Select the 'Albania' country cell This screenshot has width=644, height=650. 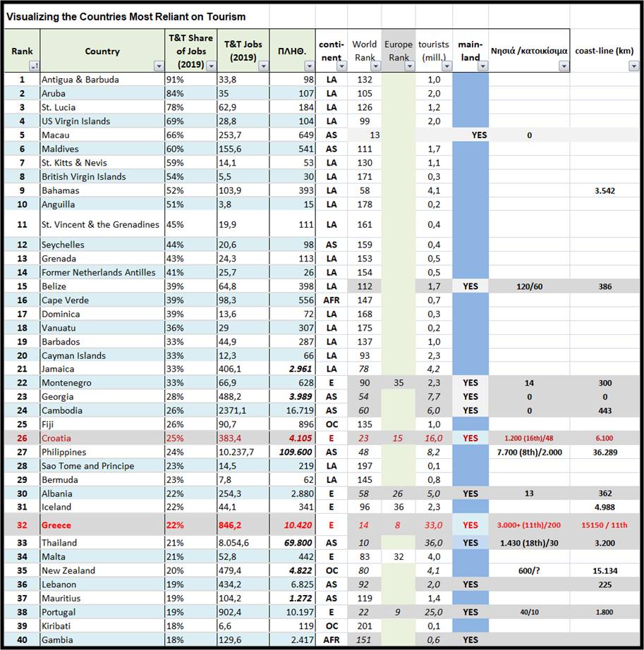click(102, 493)
